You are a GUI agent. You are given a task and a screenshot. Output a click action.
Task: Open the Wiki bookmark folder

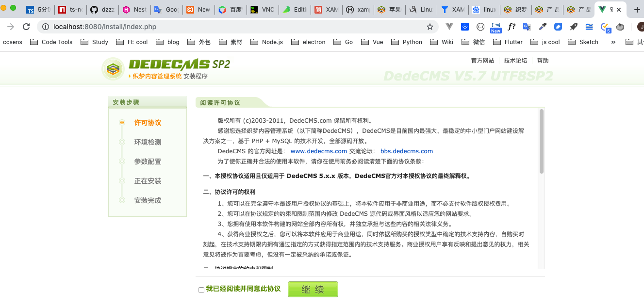pyautogui.click(x=442, y=42)
